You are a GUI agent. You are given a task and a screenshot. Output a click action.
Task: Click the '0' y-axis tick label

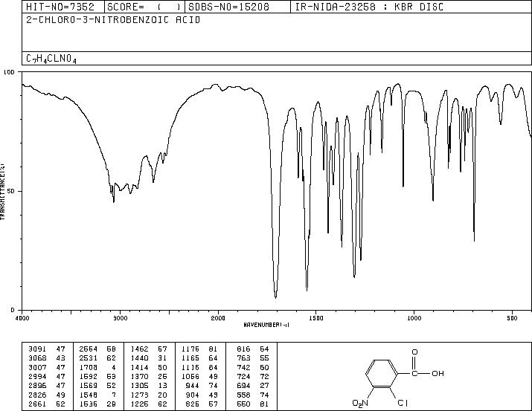point(13,310)
